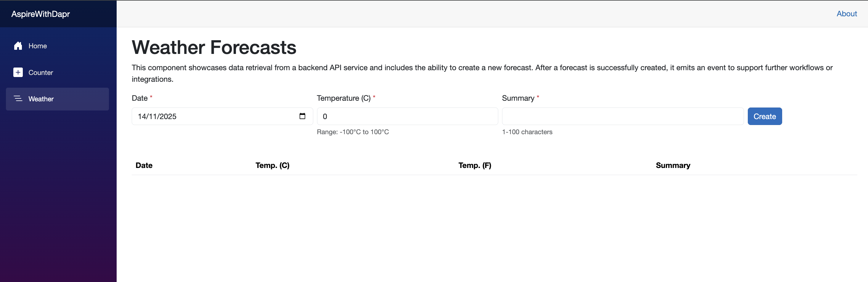Click into the Temperature (C) input box

point(407,116)
